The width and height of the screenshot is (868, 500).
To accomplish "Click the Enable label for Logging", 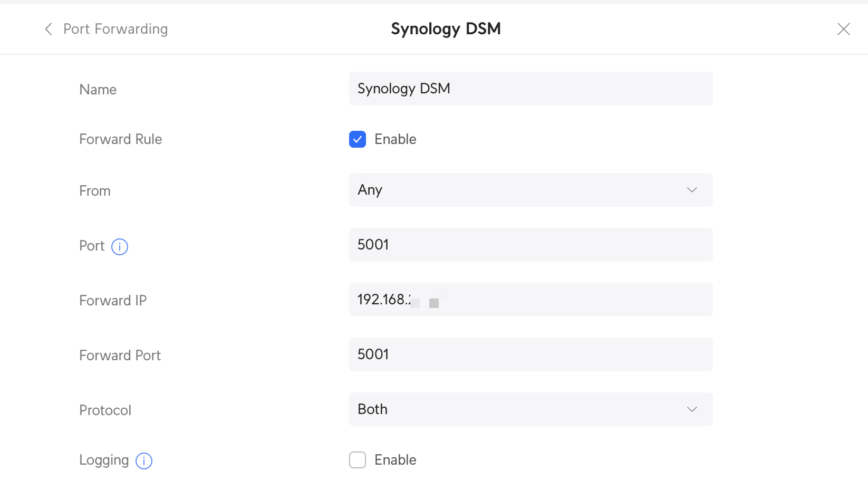I will pyautogui.click(x=395, y=460).
